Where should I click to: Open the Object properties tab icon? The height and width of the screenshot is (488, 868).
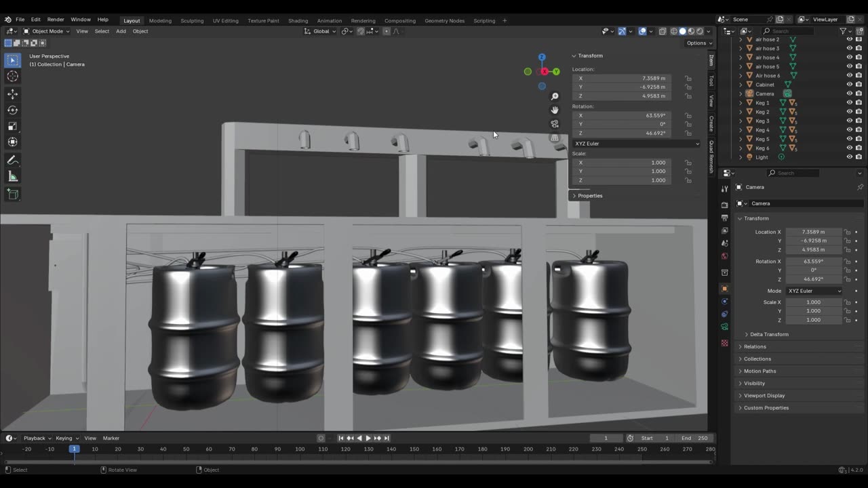click(724, 289)
